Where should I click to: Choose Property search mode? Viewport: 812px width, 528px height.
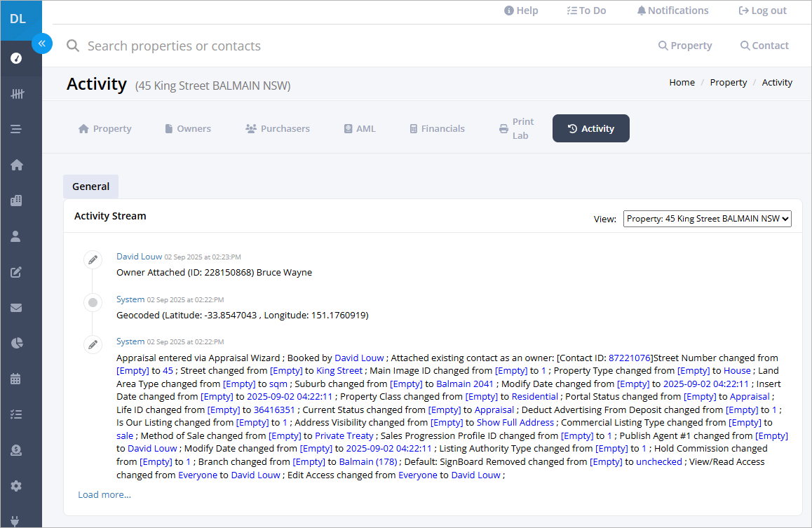685,46
